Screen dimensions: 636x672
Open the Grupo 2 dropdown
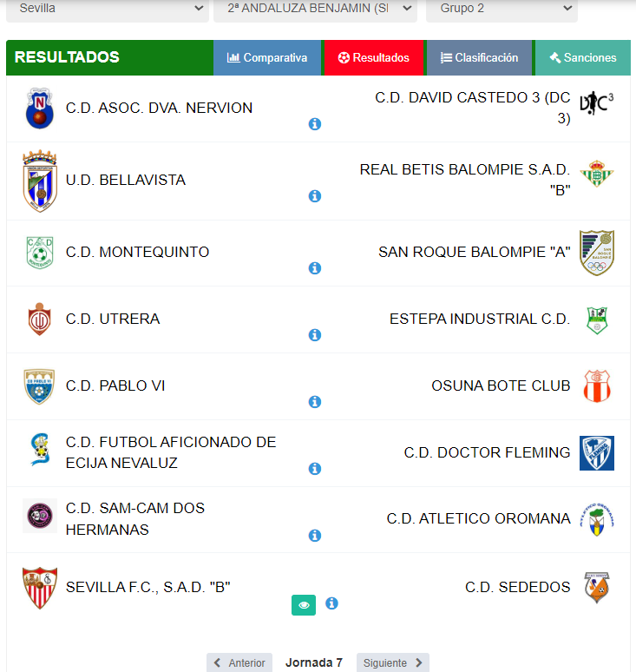click(502, 9)
